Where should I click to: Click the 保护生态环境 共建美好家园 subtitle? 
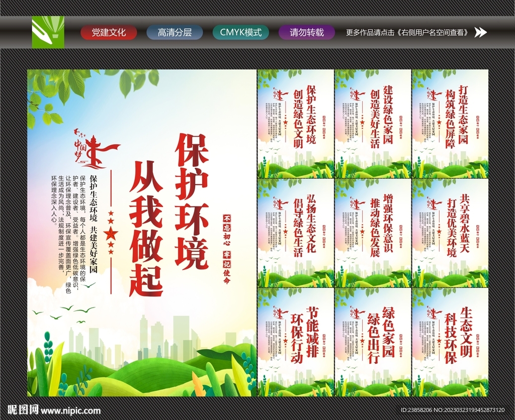coord(94,225)
